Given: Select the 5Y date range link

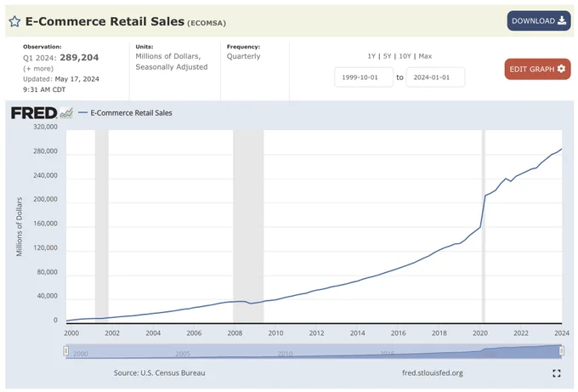Looking at the screenshot, I should [387, 56].
